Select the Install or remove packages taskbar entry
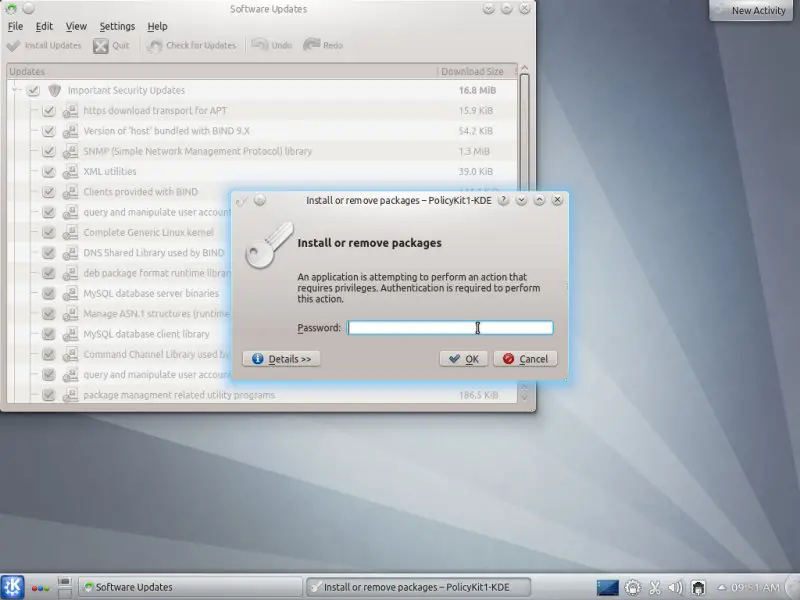The height and width of the screenshot is (600, 800). click(418, 587)
